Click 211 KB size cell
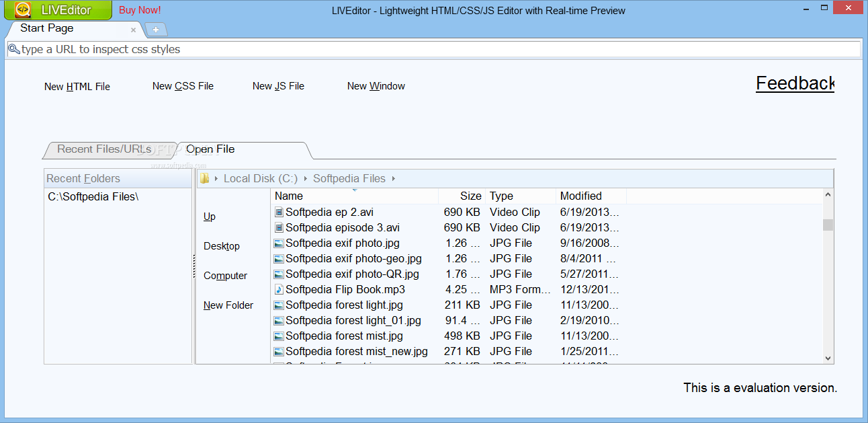This screenshot has width=868, height=423. (462, 305)
